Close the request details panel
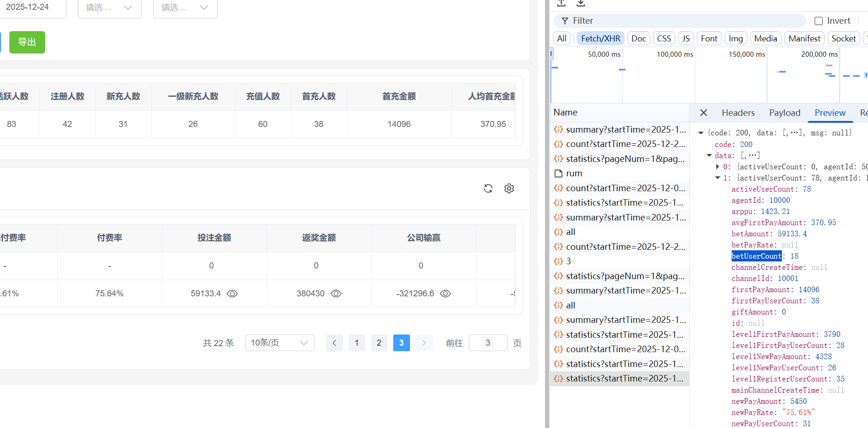 (704, 113)
